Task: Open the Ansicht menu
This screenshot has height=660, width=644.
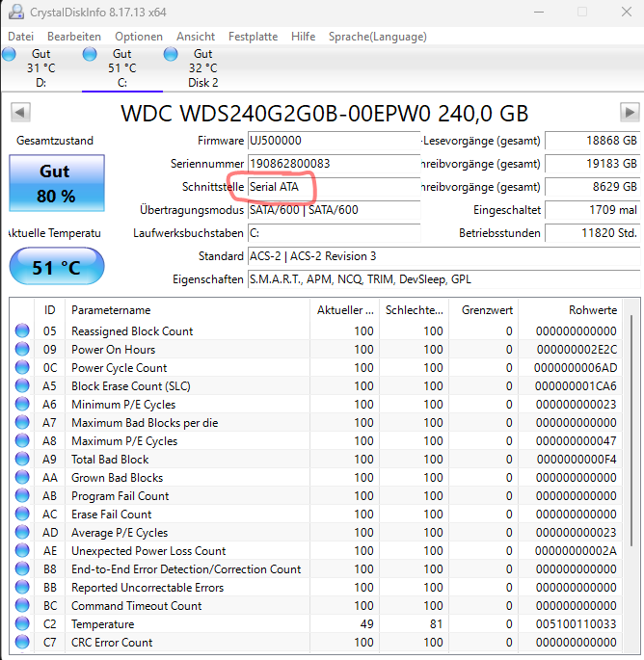Action: [196, 37]
